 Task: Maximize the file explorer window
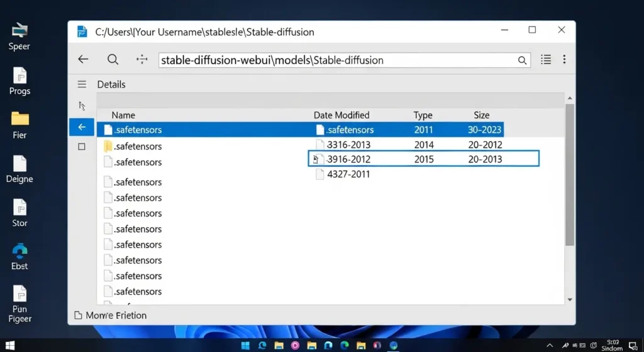pyautogui.click(x=532, y=30)
